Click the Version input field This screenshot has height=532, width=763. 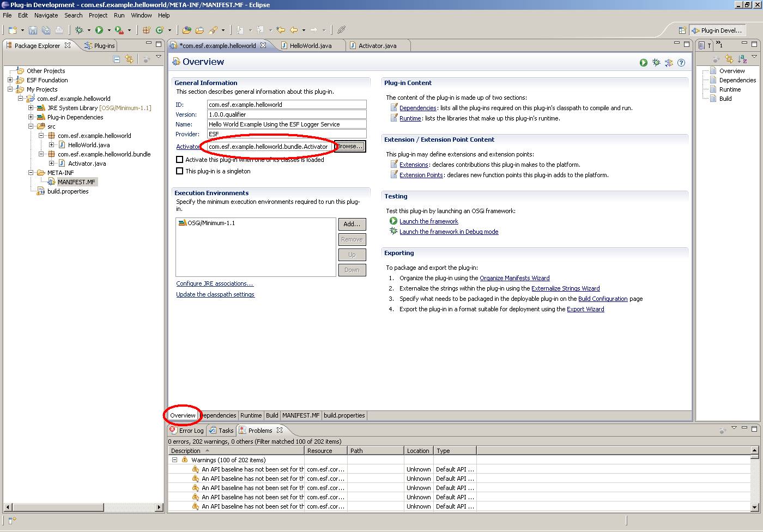287,114
